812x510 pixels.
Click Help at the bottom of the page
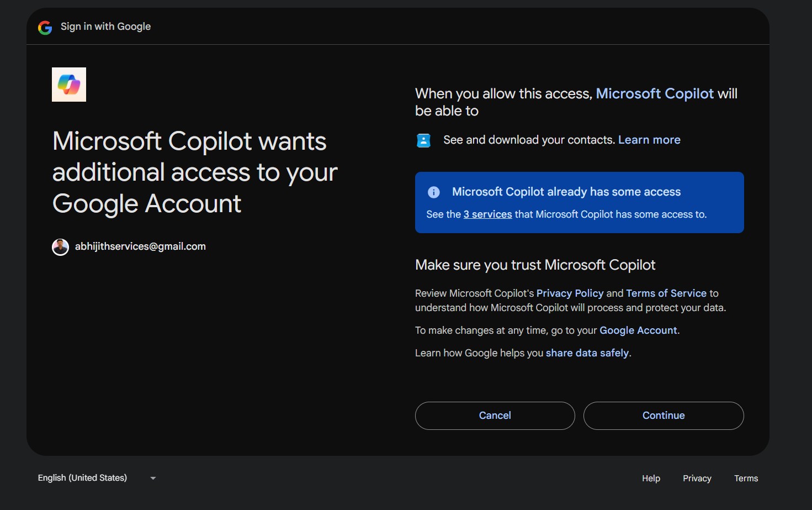pyautogui.click(x=651, y=478)
